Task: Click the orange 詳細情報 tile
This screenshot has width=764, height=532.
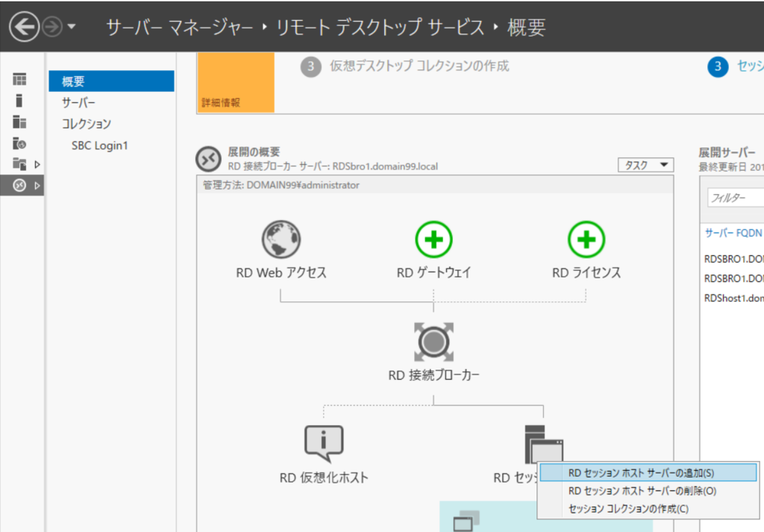Action: pos(236,82)
